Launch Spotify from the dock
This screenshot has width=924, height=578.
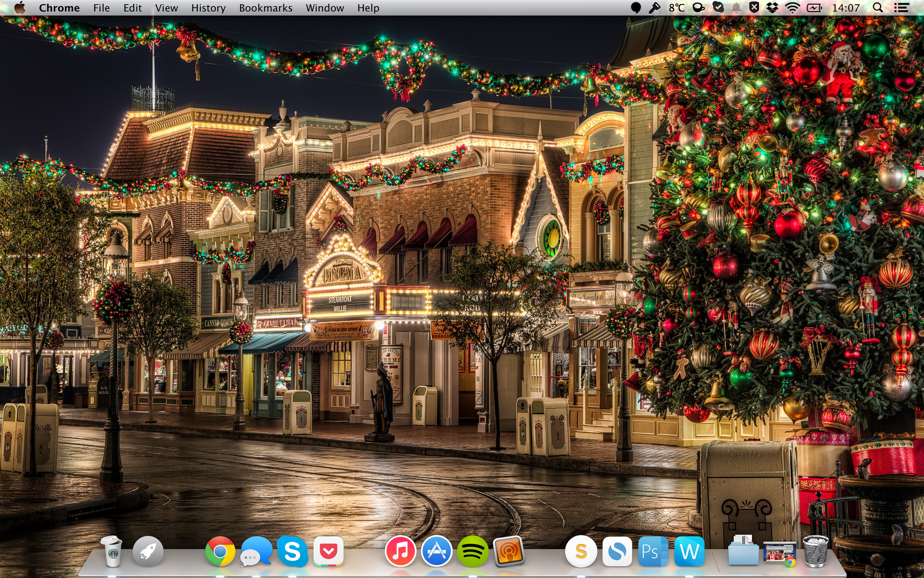[x=473, y=551]
